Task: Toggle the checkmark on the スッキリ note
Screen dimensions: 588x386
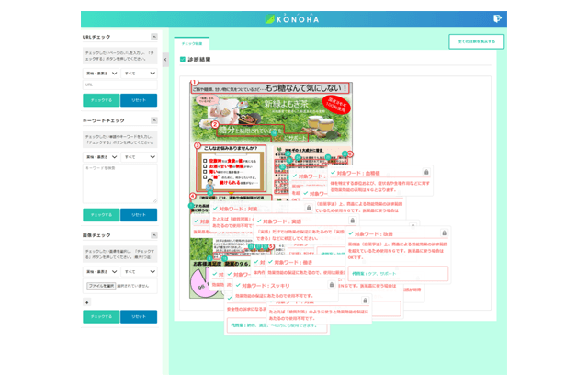Action: click(x=238, y=285)
